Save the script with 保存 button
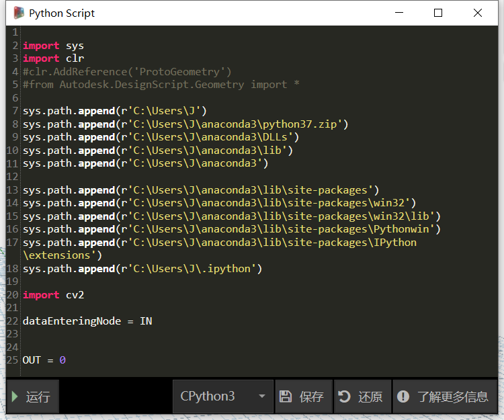The image size is (504, 420). pos(304,396)
